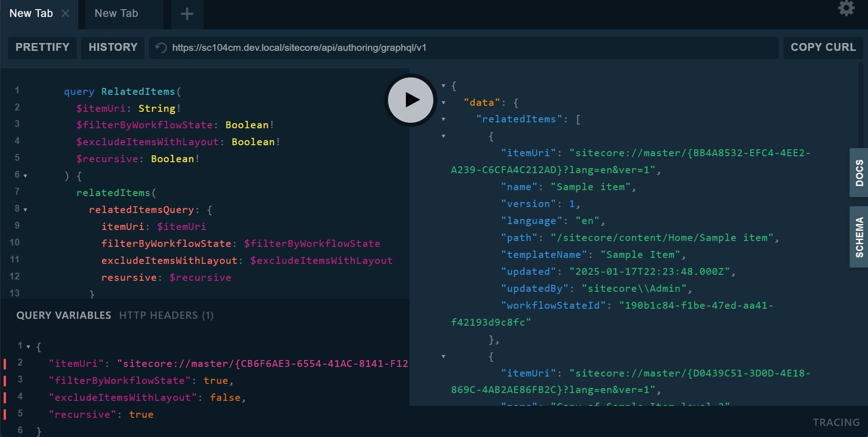Add a new tab with plus icon
Screen dimensions: 868x437
[x=187, y=14]
